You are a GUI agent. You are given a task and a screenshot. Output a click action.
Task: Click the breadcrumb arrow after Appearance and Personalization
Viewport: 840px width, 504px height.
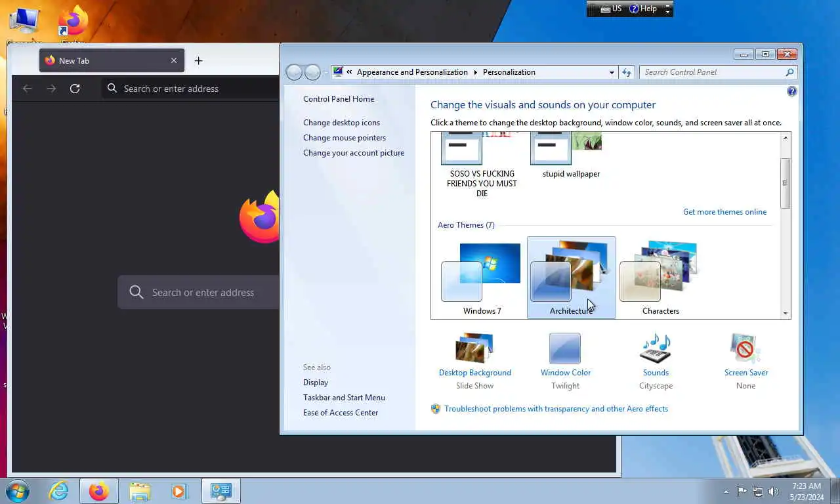click(x=475, y=72)
